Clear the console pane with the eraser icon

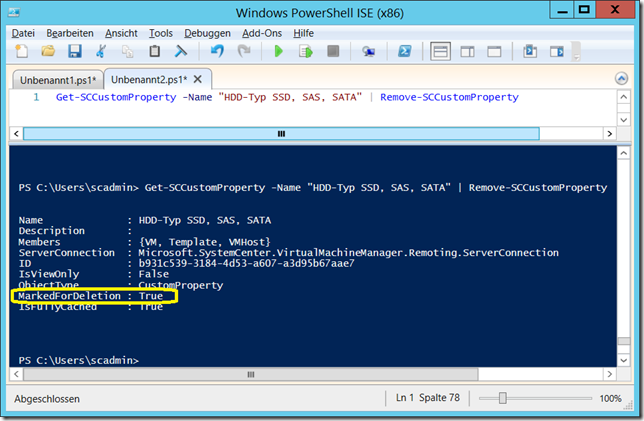click(181, 51)
